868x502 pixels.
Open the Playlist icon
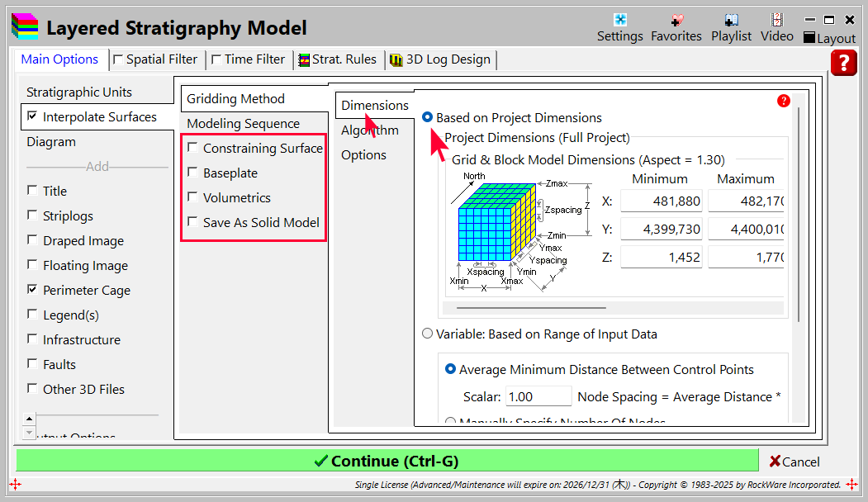[x=731, y=27]
